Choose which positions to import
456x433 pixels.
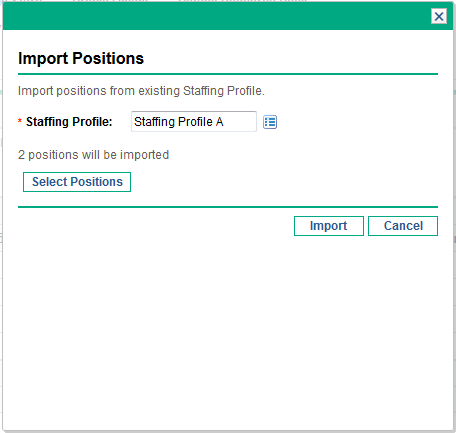click(x=77, y=182)
